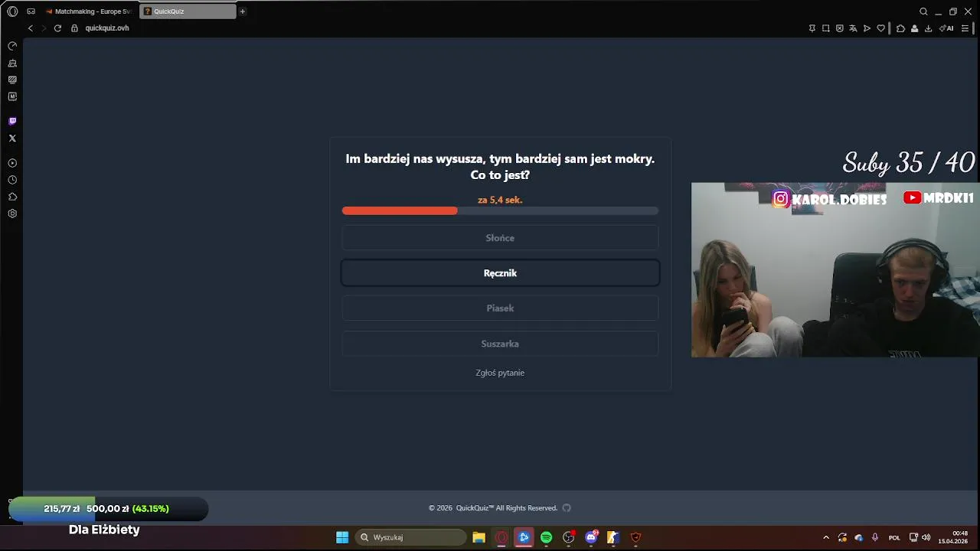
Task: Open the Opera main menu logo
Action: coord(12,11)
